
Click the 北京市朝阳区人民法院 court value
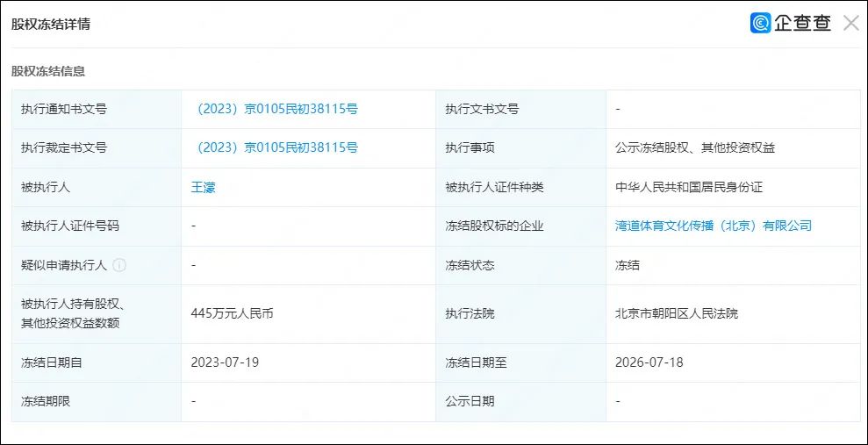point(677,314)
